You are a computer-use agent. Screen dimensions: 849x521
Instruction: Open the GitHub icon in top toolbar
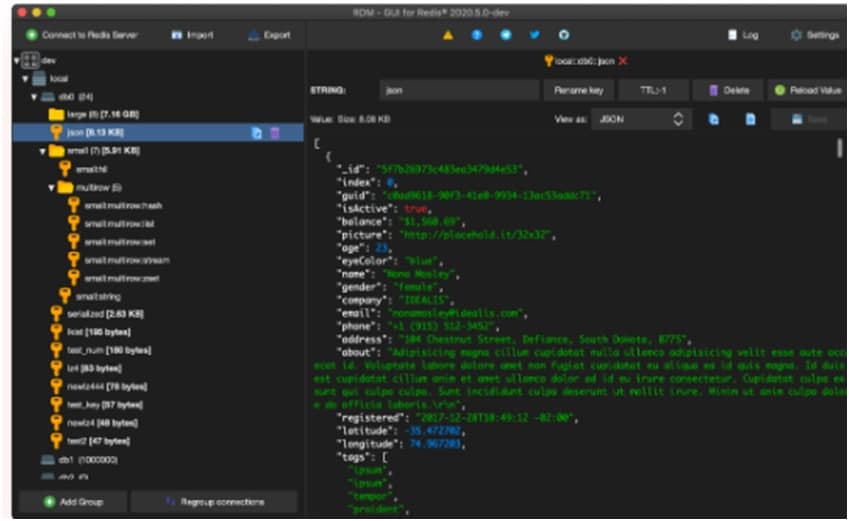tap(564, 35)
